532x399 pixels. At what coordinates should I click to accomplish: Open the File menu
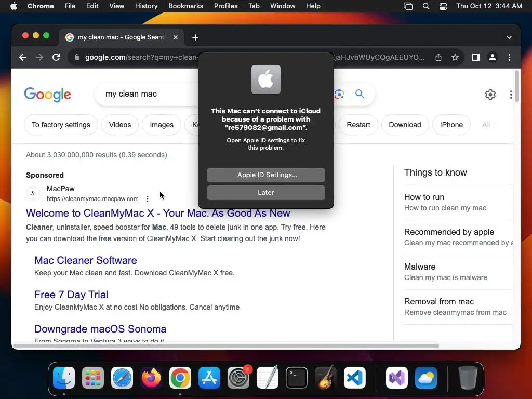pos(70,6)
